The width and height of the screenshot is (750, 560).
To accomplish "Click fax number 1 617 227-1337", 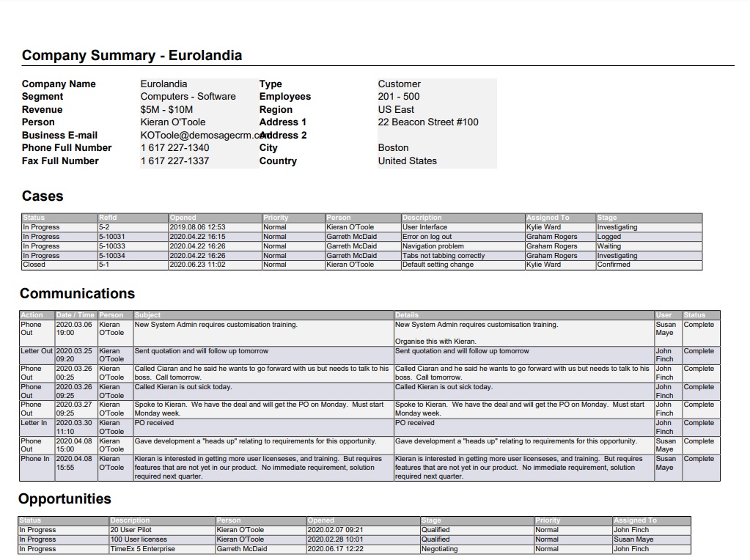I will click(174, 161).
